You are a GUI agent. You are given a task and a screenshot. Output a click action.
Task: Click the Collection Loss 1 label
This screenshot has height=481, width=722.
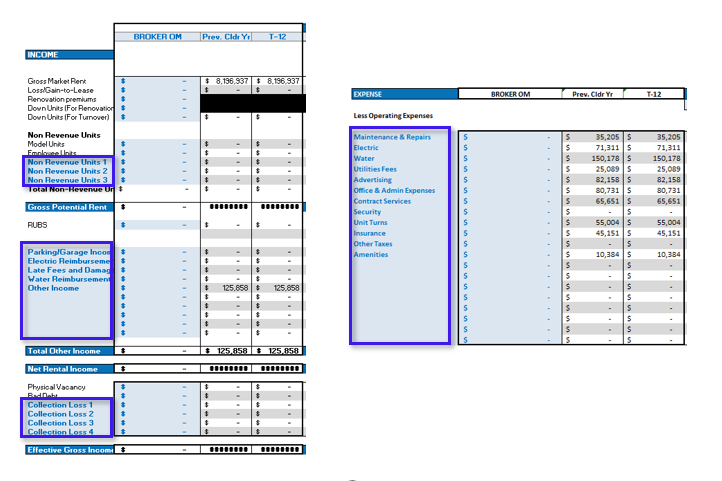tap(60, 405)
